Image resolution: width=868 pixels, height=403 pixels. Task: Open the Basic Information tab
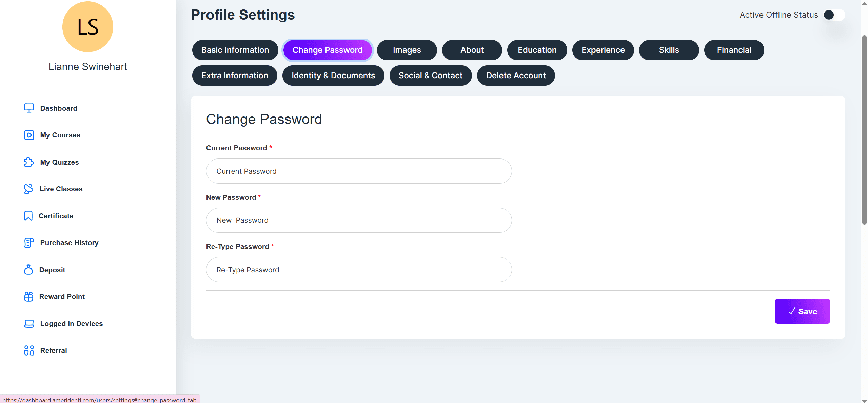(235, 50)
